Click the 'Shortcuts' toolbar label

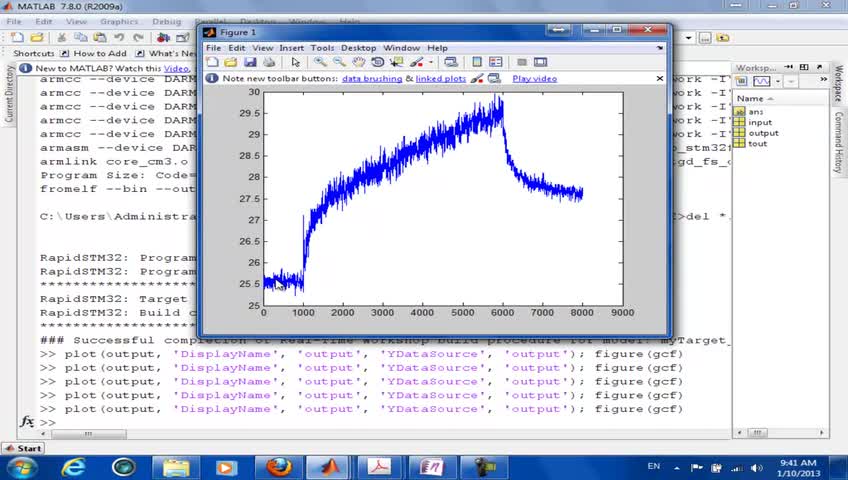click(x=34, y=54)
